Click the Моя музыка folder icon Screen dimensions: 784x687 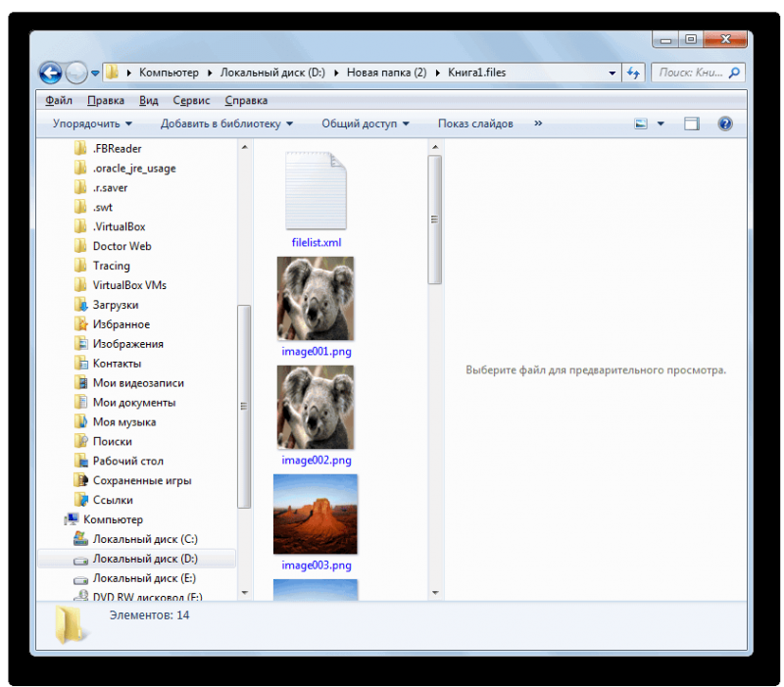pyautogui.click(x=80, y=421)
